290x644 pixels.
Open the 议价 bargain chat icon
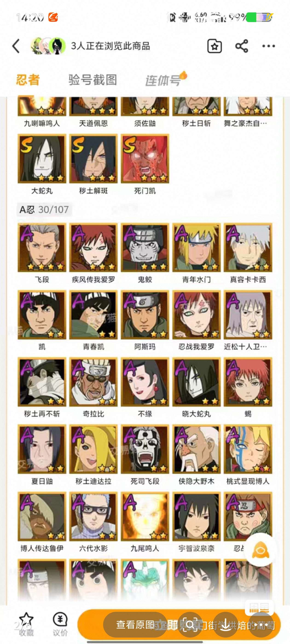pos(60,619)
